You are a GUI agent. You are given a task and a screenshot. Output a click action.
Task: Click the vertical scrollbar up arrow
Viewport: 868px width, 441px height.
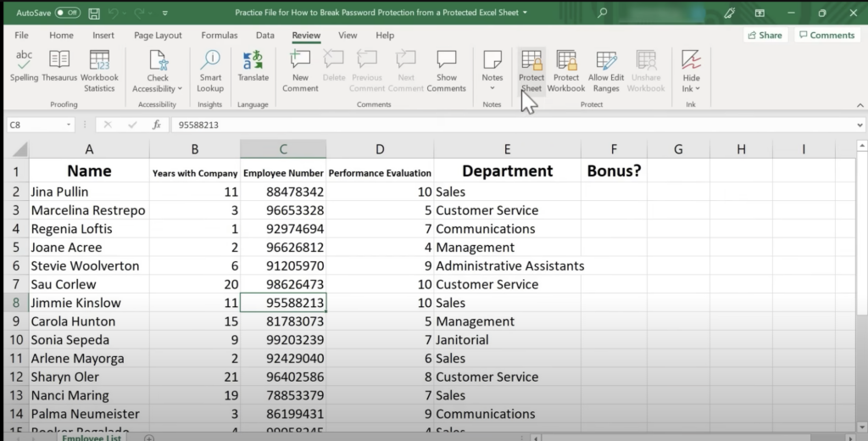point(862,146)
